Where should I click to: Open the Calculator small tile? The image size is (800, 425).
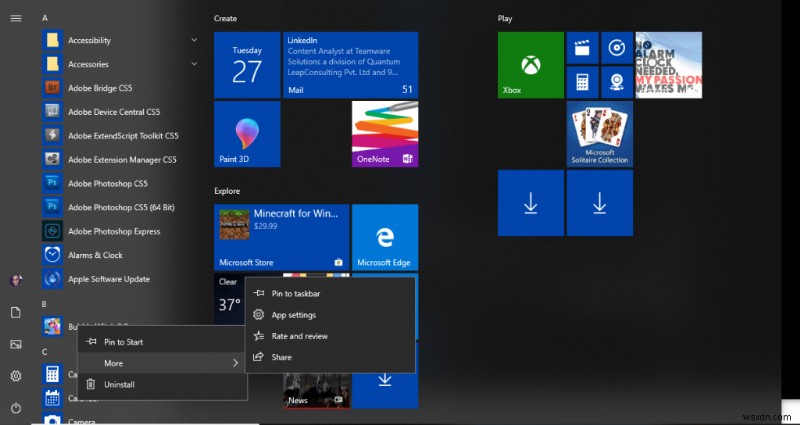582,82
